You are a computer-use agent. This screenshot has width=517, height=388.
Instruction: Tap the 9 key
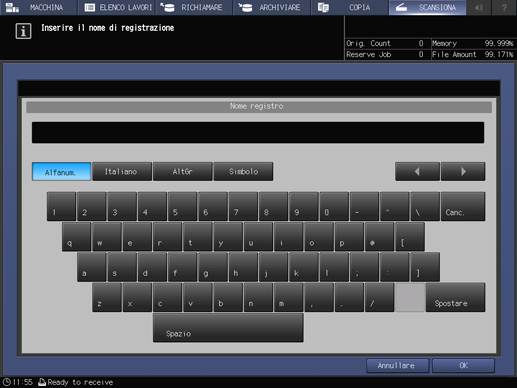click(x=304, y=206)
